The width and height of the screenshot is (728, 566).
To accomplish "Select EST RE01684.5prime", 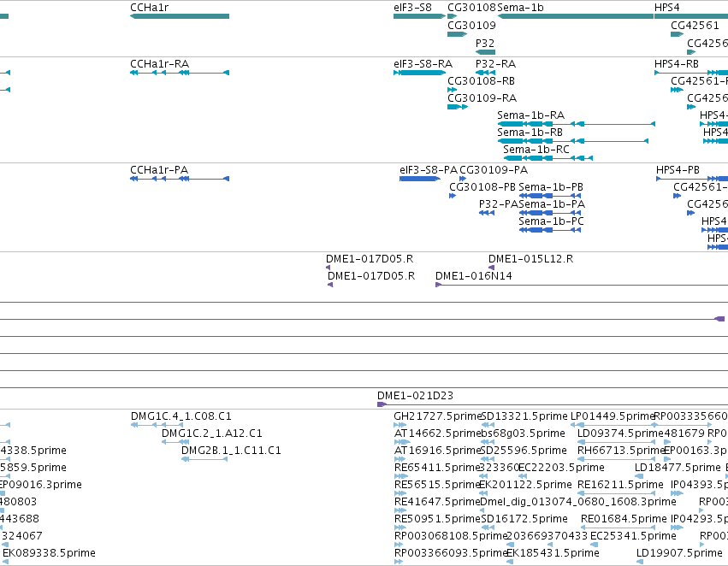I will (618, 528).
